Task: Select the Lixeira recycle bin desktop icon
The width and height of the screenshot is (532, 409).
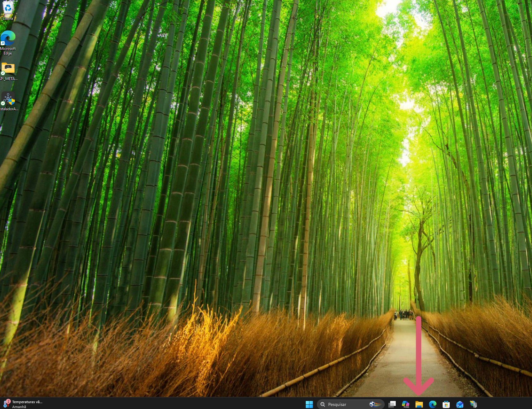Action: coord(8,10)
